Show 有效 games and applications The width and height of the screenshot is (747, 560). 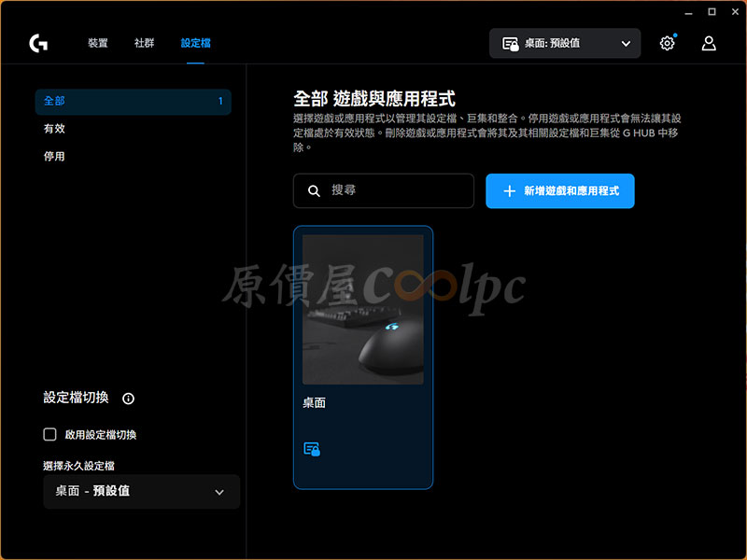pos(54,129)
